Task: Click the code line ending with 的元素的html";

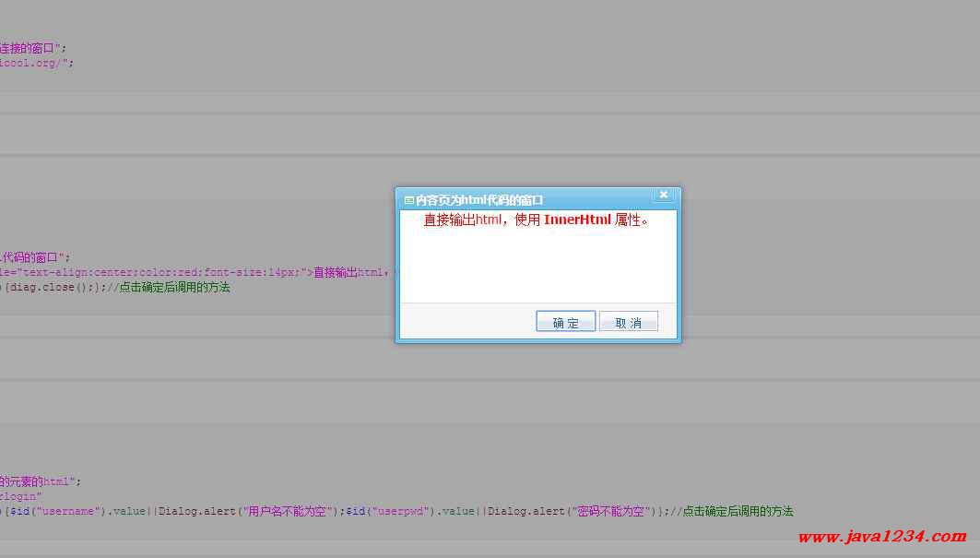Action: pyautogui.click(x=41, y=481)
